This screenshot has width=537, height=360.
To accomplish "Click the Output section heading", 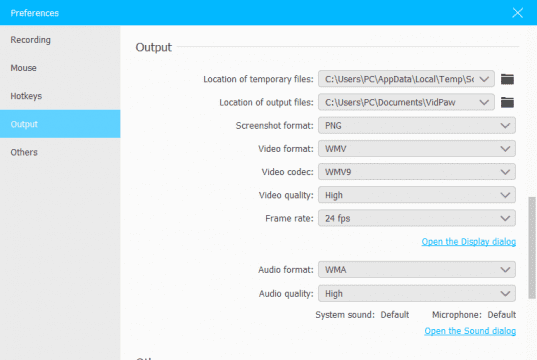I will pos(153,47).
